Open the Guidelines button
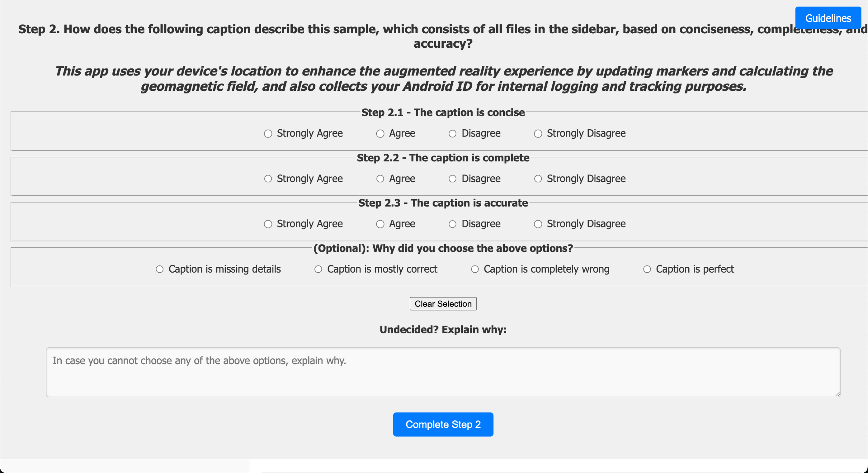This screenshot has height=473, width=868. (828, 18)
